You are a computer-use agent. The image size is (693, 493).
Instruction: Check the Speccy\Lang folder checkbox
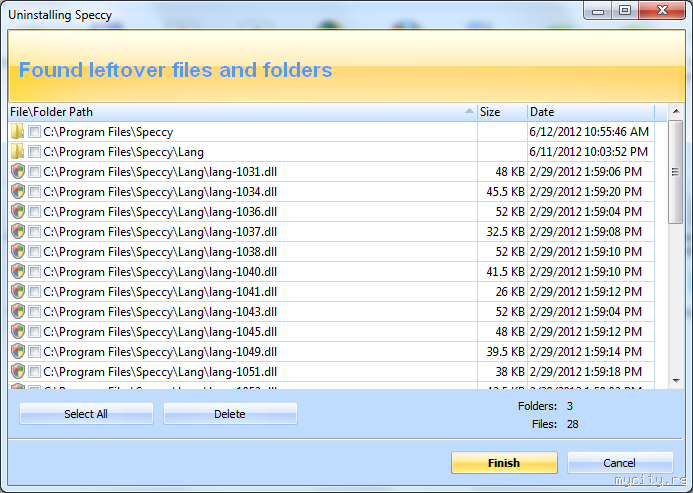pyautogui.click(x=34, y=152)
